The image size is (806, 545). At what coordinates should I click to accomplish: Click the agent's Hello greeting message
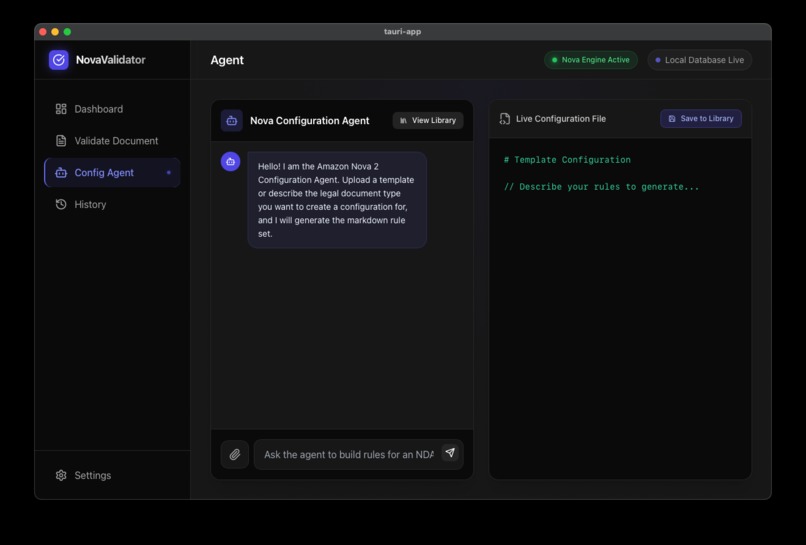337,200
